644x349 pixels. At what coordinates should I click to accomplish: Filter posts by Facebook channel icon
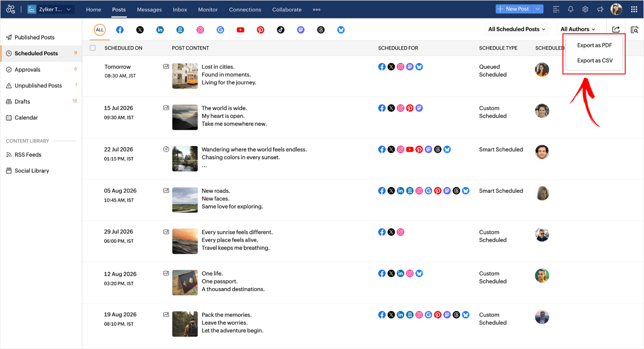[x=120, y=30]
